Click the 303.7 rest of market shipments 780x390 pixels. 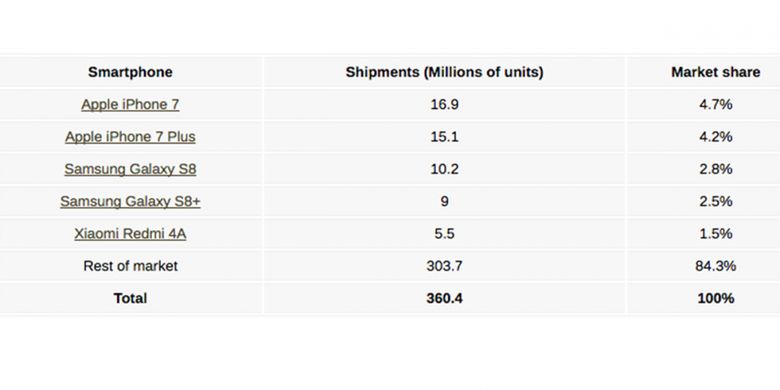point(444,266)
